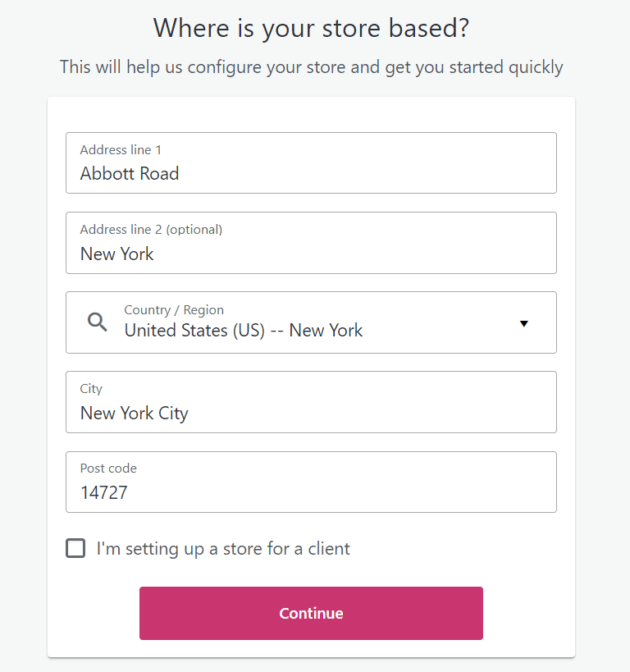Click the 14727 post code value
This screenshot has width=630, height=672.
pos(104,493)
